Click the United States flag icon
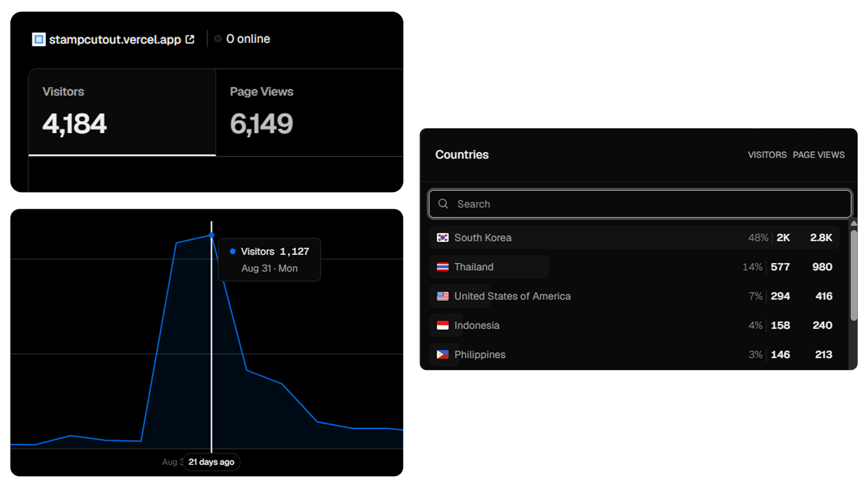 tap(443, 296)
